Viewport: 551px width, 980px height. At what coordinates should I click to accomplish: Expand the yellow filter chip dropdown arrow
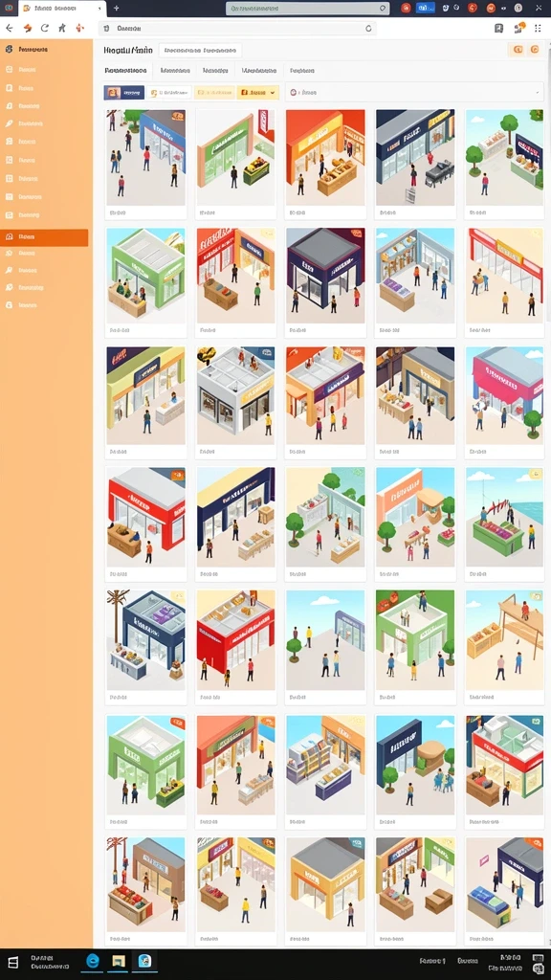click(x=274, y=93)
